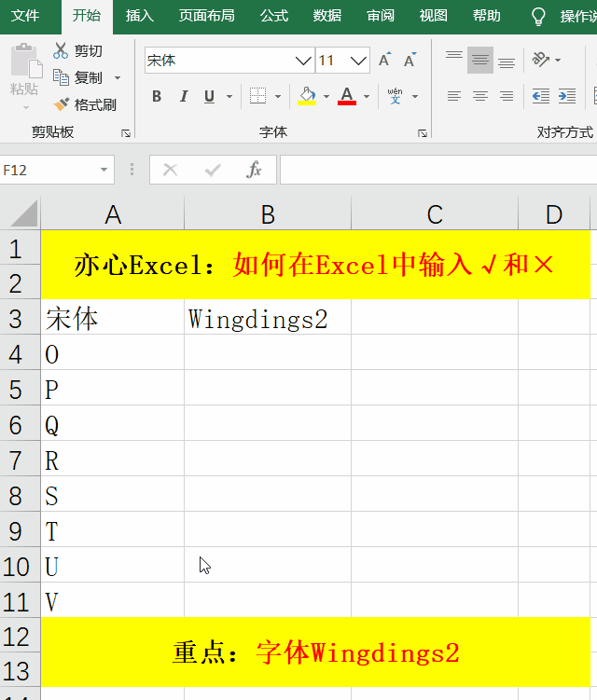Click the Tell Me lightbulb icon

[x=538, y=16]
